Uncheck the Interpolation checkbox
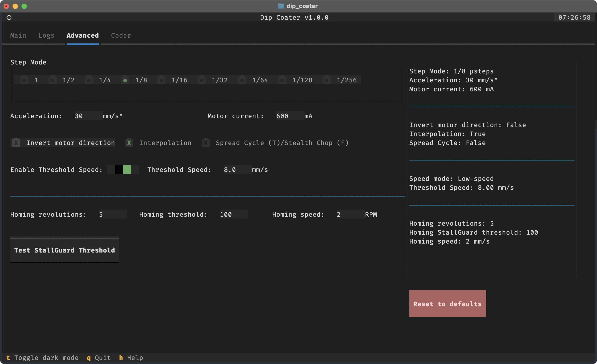 [x=158, y=143]
